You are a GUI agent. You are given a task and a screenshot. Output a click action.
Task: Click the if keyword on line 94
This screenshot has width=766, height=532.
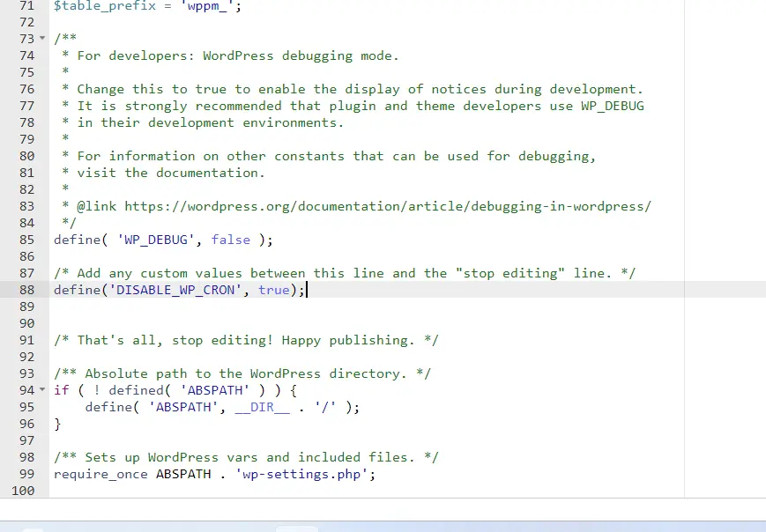(62, 390)
